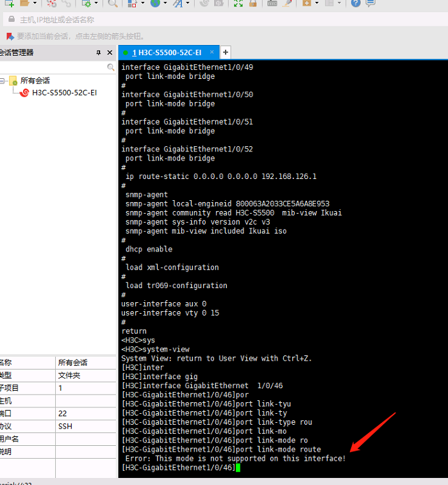Click the terminal cursor at the prompt

pyautogui.click(x=238, y=468)
